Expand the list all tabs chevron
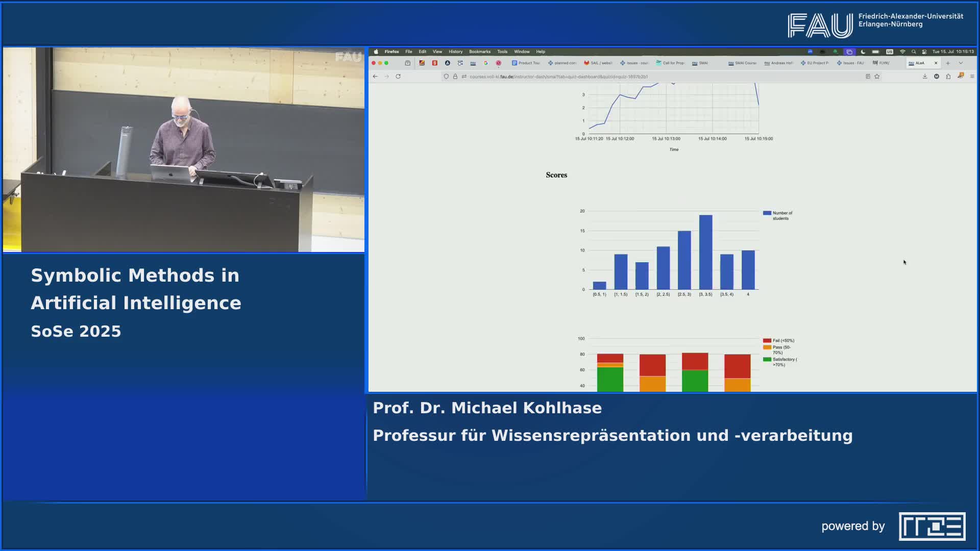 961,63
